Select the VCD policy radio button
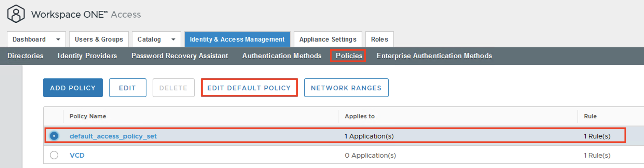644x168 pixels. point(54,155)
